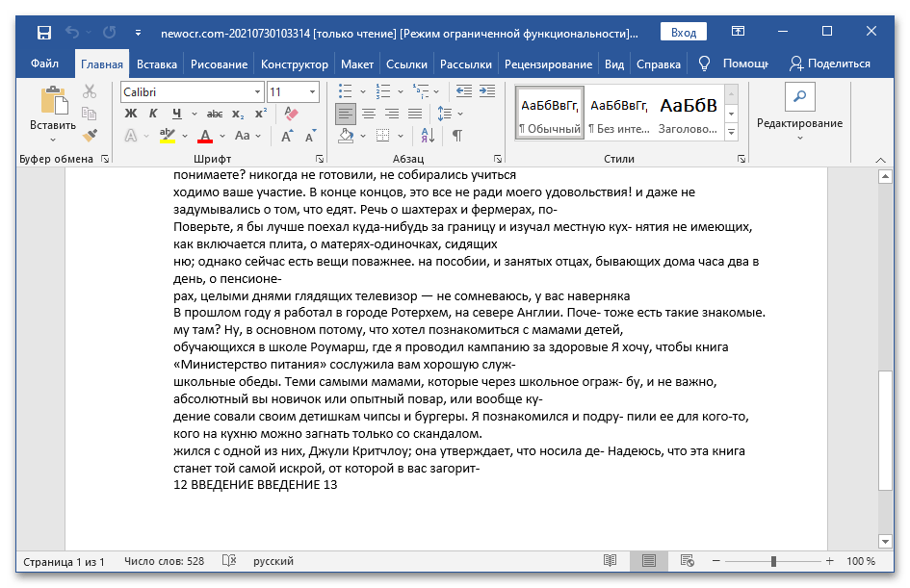The width and height of the screenshot is (910, 588).
Task: Open the Файл menu
Action: (x=44, y=64)
